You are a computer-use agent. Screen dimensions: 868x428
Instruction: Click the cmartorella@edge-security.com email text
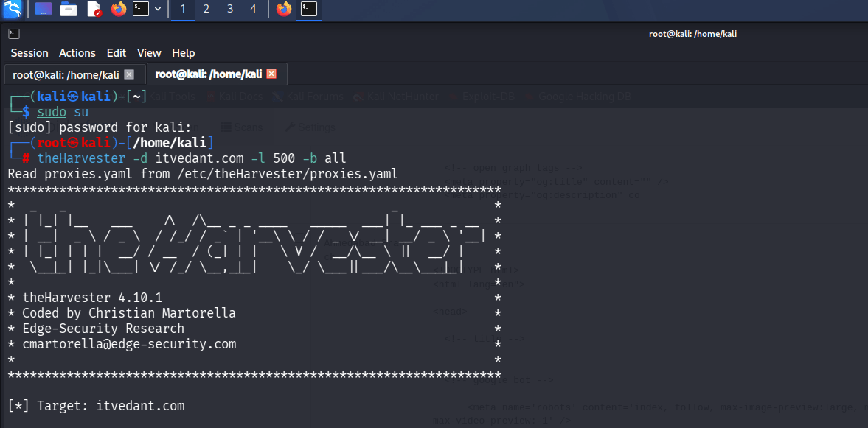click(129, 344)
